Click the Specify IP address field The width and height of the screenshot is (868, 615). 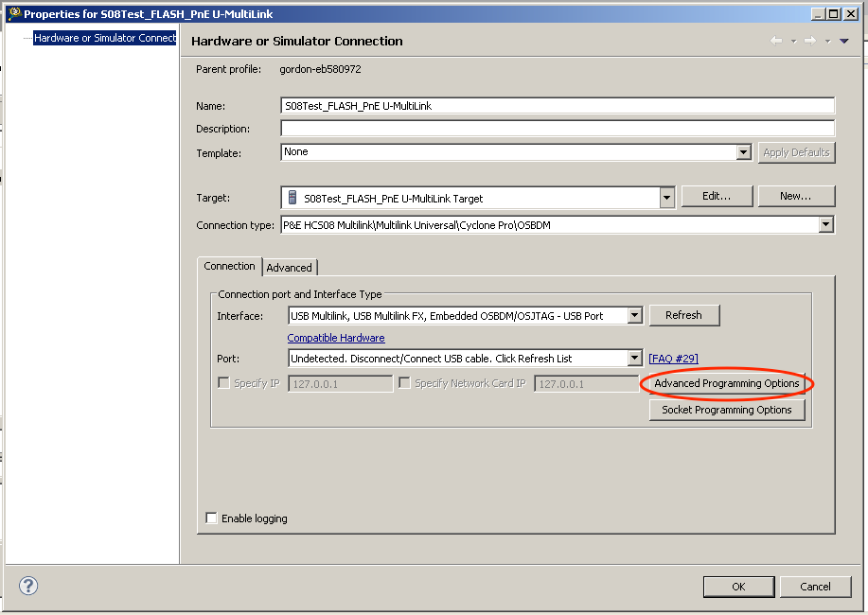[341, 383]
